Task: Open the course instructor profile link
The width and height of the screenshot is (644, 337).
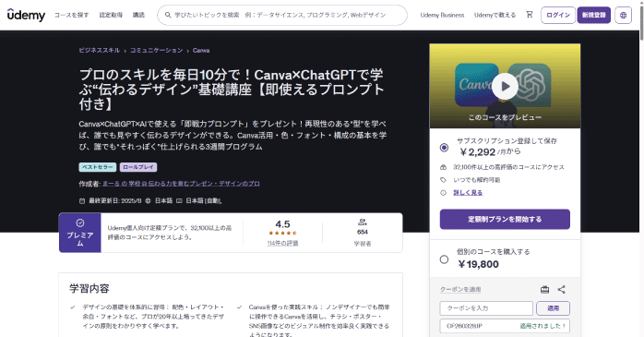Action: (181, 184)
